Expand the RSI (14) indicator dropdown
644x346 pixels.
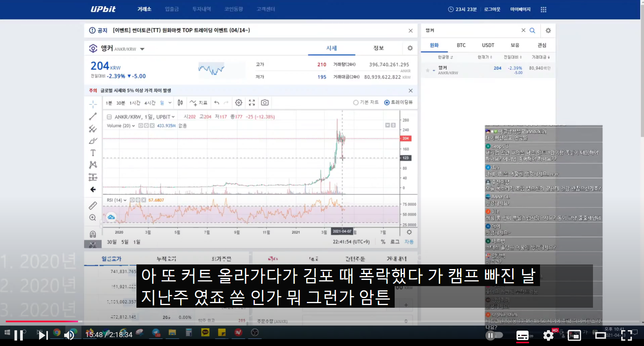click(x=125, y=200)
